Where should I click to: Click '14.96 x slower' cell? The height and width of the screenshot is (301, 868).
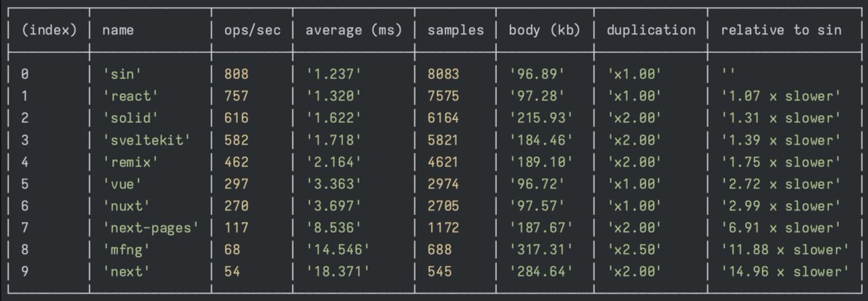click(x=784, y=271)
